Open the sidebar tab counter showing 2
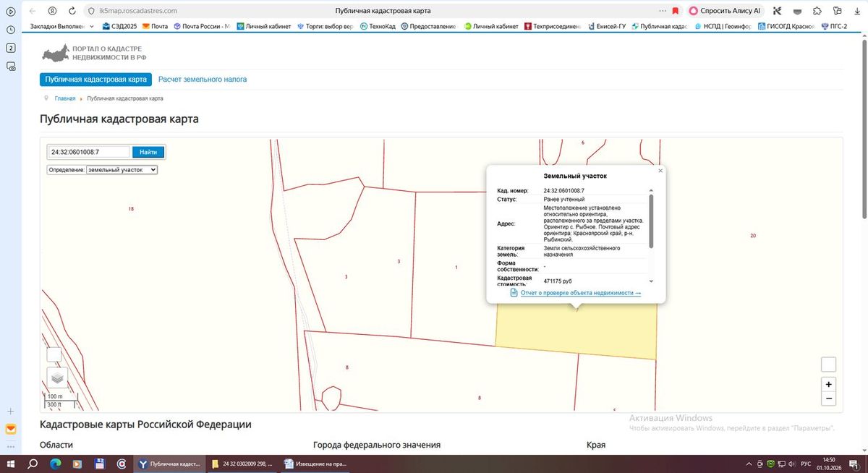The width and height of the screenshot is (868, 473). [x=11, y=48]
